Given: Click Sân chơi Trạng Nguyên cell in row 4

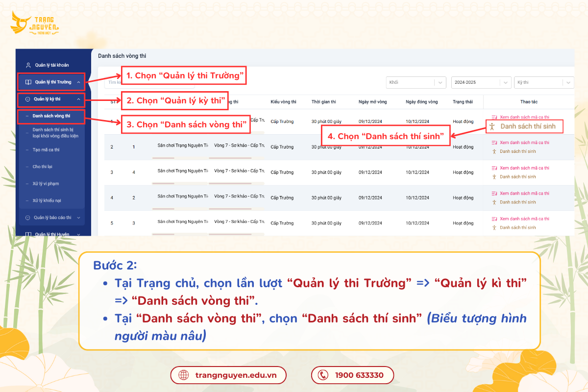Looking at the screenshot, I should (x=183, y=196).
